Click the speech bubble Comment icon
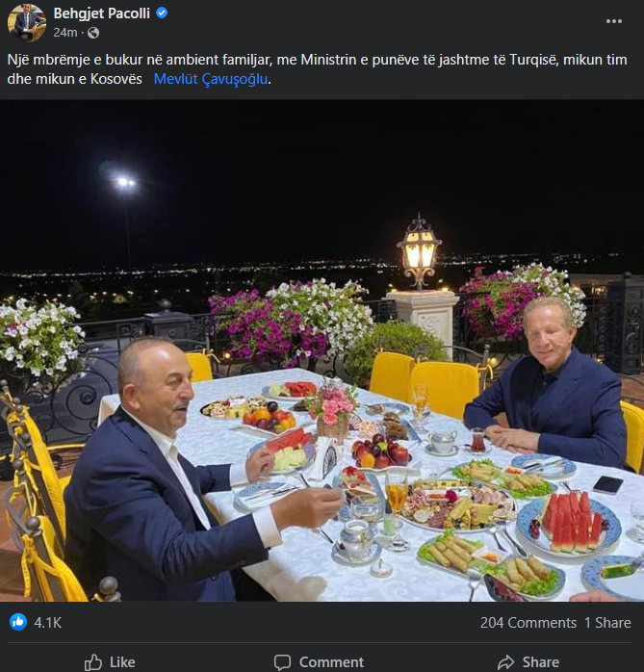Viewport: 644px width, 672px height. [x=282, y=661]
